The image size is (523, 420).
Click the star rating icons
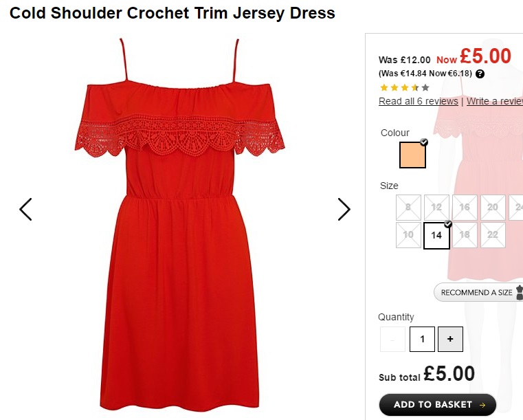tap(404, 87)
